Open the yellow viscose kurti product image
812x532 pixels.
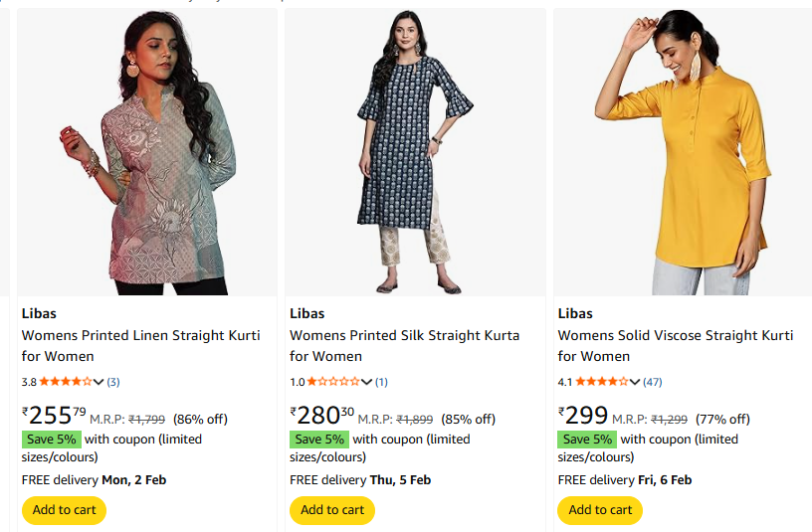coord(683,154)
